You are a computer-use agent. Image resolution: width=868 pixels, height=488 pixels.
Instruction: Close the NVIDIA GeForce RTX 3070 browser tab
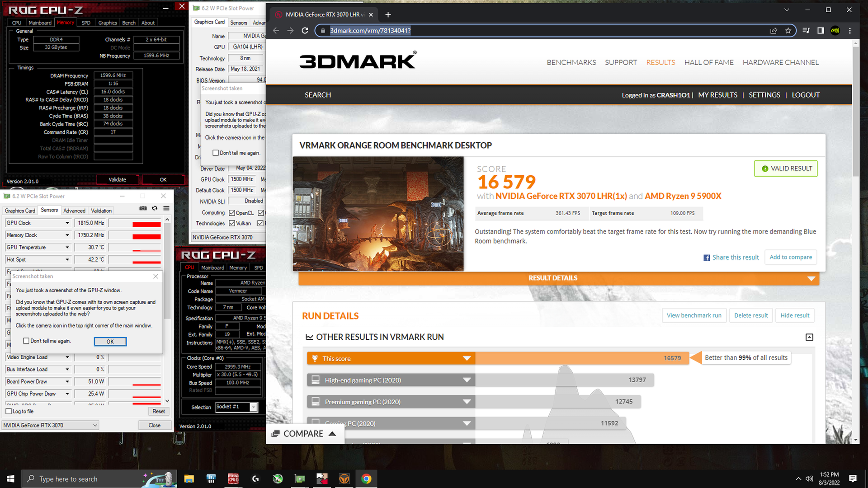pyautogui.click(x=371, y=14)
